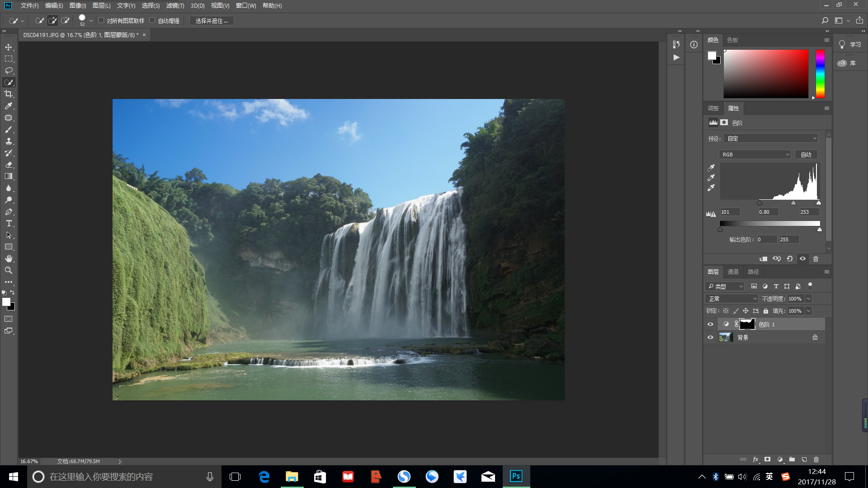Click the Auto levels button
The height and width of the screenshot is (488, 868).
coord(806,155)
